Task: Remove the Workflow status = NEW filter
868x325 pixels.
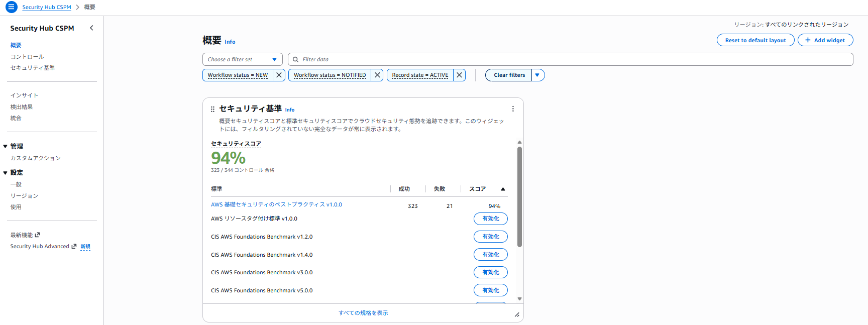Action: pyautogui.click(x=279, y=75)
